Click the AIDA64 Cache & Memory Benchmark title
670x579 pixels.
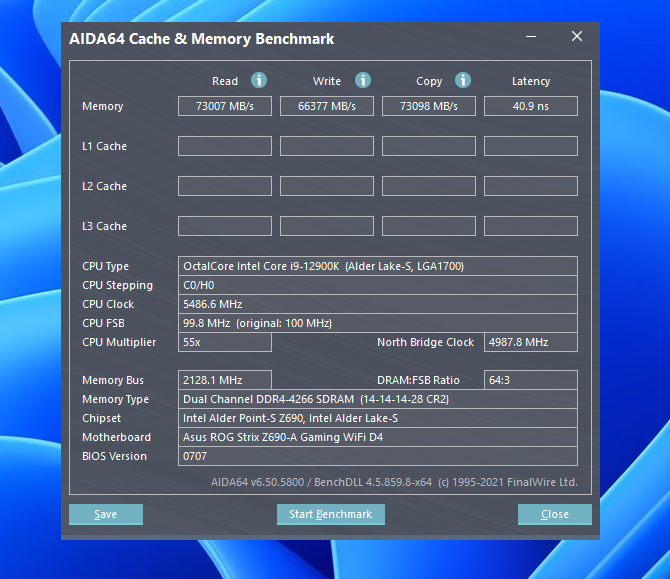(201, 39)
